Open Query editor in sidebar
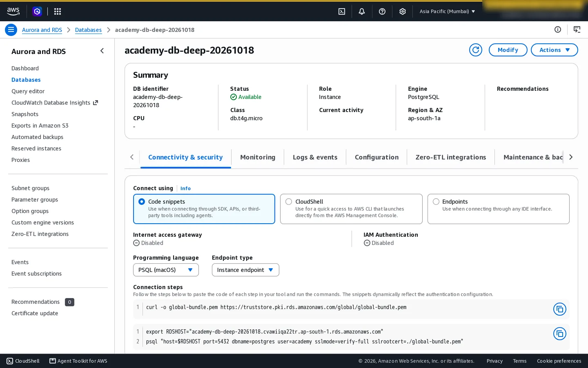This screenshot has height=368, width=588. click(x=28, y=91)
